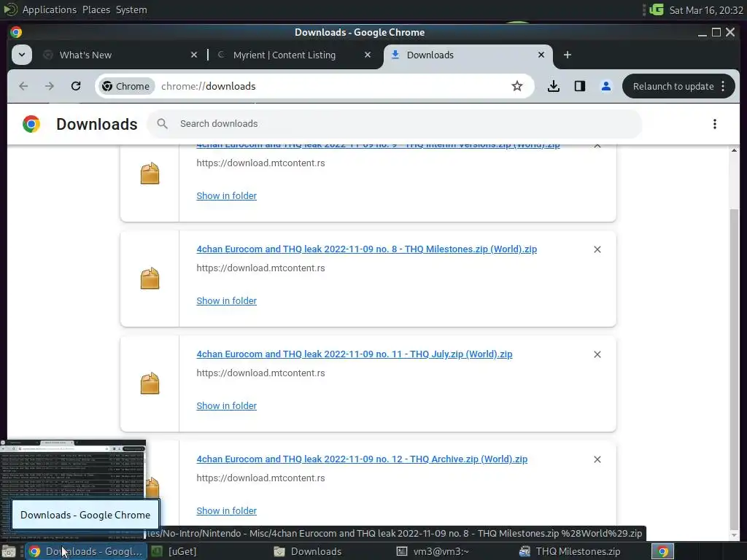Bookmark this page with the star icon
This screenshot has height=560, width=747.
coord(517,86)
